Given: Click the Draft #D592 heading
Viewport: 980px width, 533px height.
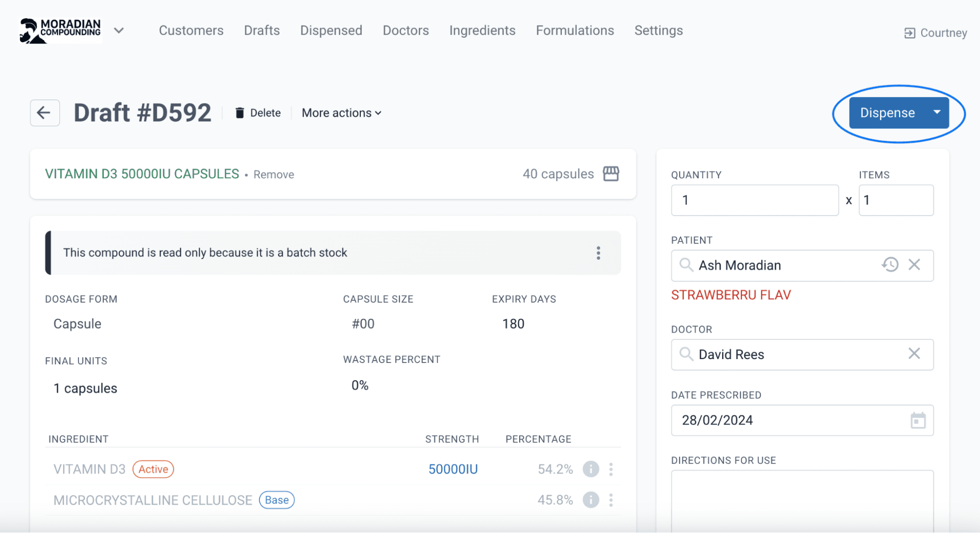Looking at the screenshot, I should (x=142, y=113).
